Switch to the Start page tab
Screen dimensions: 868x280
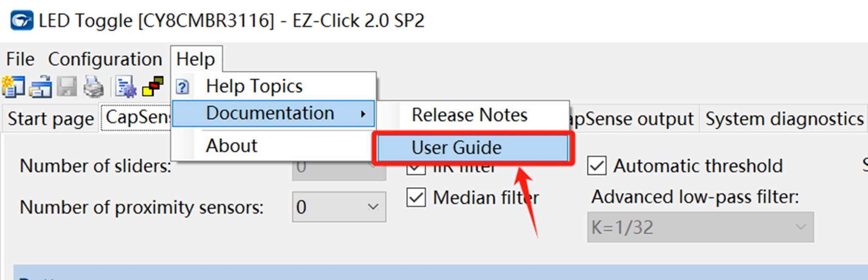coord(50,119)
